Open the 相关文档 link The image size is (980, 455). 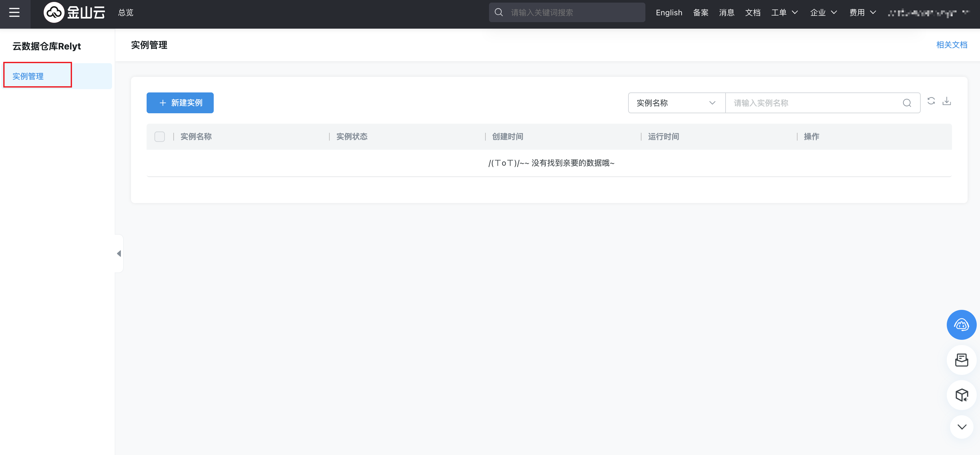click(951, 45)
